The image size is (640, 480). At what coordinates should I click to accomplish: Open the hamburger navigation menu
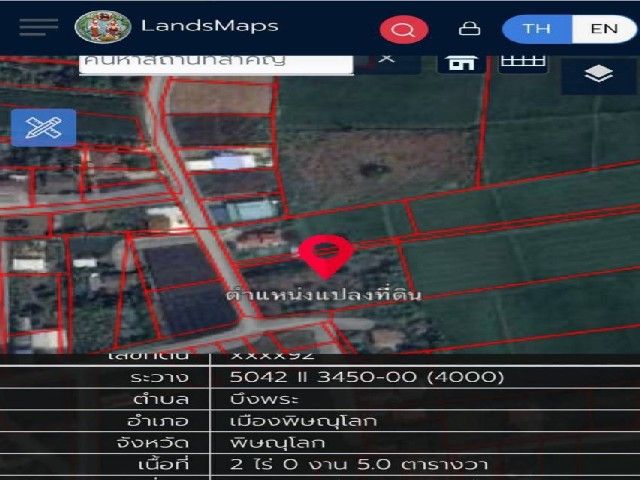coord(38,27)
